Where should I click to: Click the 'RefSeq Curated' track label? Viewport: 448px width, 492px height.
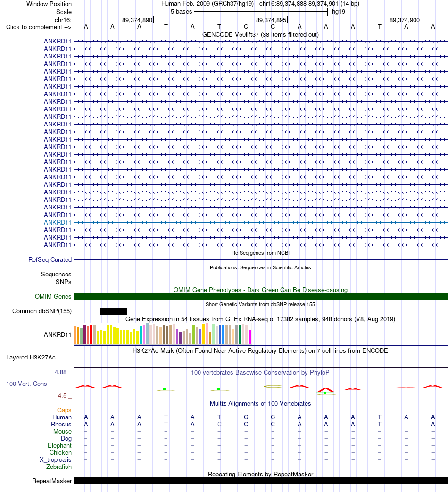tap(50, 260)
